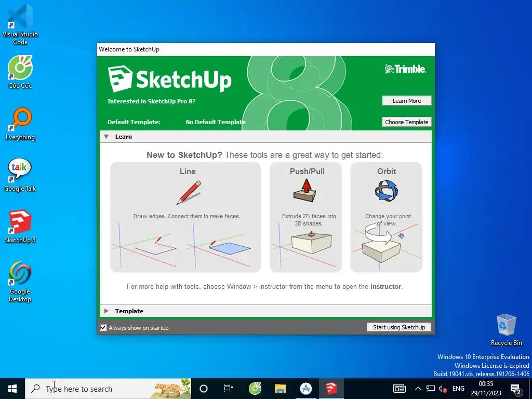The image size is (532, 399).
Task: Click the taskbar search box
Action: (x=108, y=389)
